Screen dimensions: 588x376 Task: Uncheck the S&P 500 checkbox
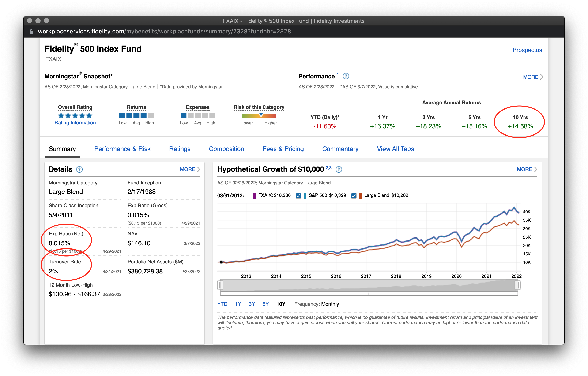point(298,196)
